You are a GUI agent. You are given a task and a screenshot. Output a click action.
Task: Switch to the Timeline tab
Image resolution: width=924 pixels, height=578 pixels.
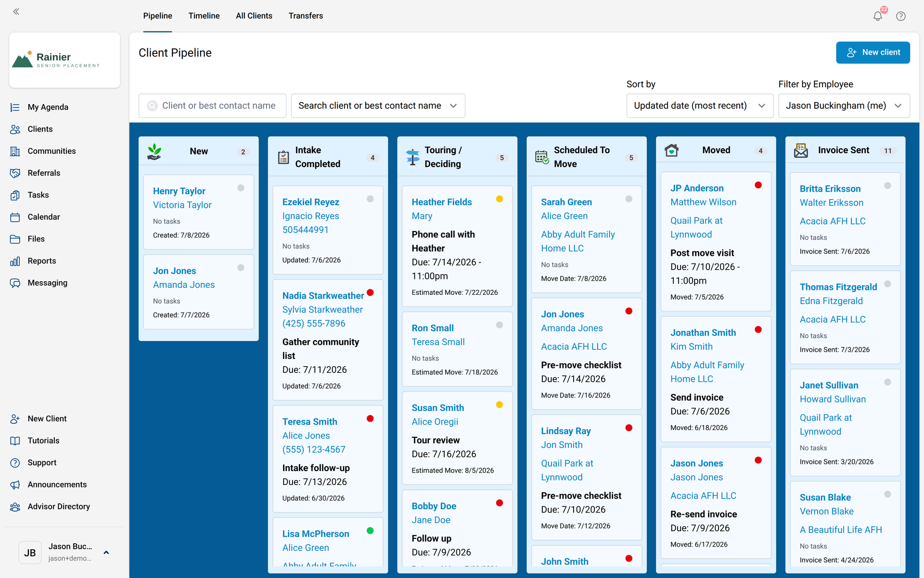(204, 16)
